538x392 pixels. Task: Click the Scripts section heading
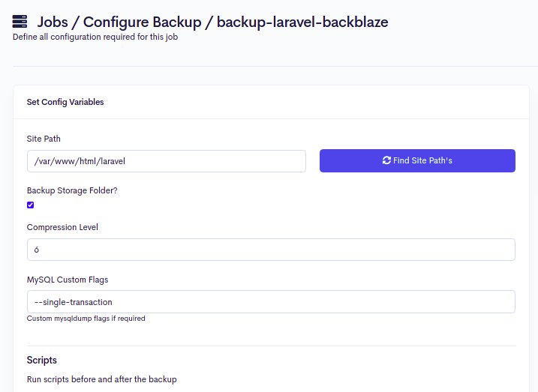tap(42, 360)
